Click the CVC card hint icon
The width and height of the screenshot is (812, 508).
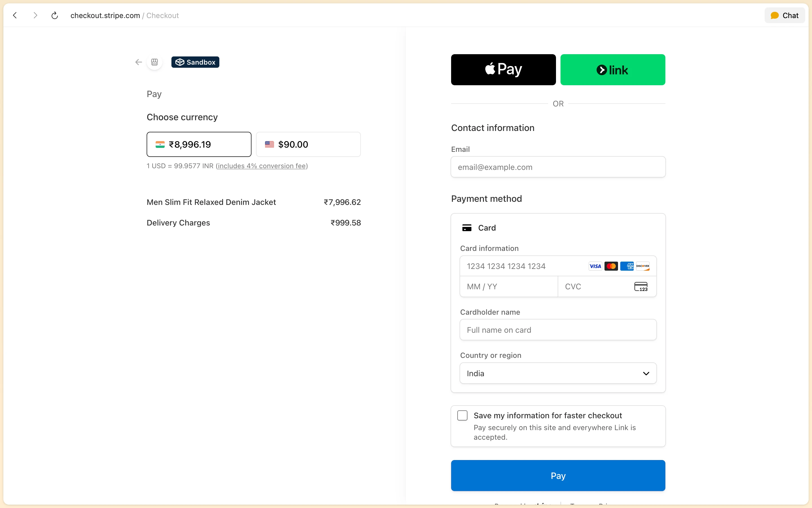tap(641, 286)
